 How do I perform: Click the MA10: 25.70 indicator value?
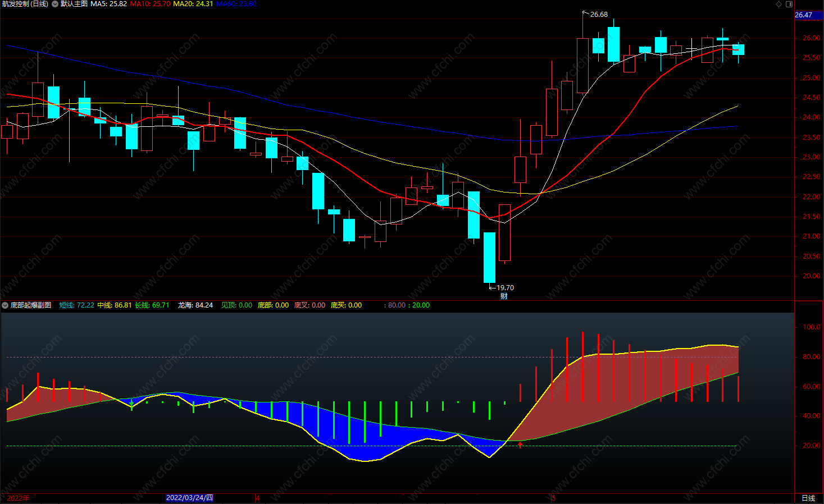[150, 4]
